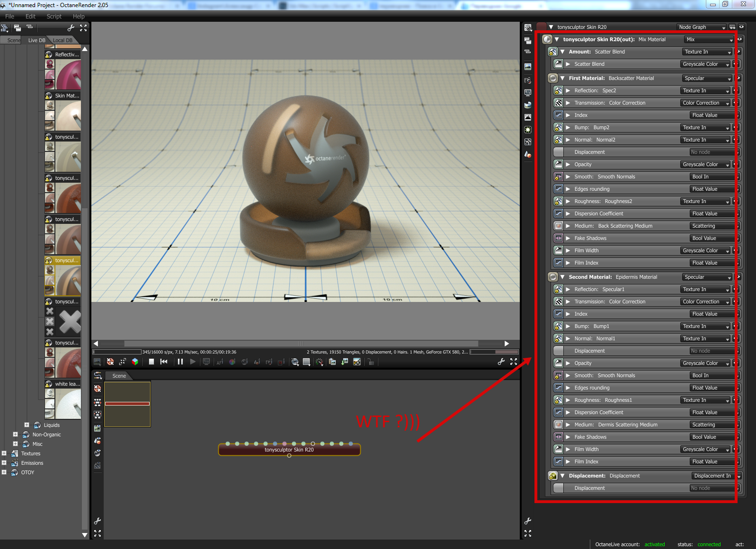Open the Mix material type dropdown
The height and width of the screenshot is (549, 756).
[x=710, y=39]
